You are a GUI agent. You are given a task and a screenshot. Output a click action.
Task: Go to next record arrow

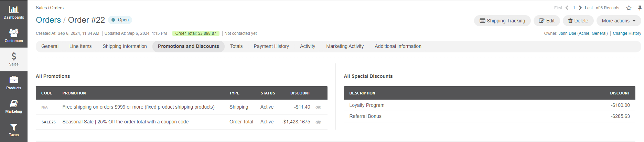tap(580, 8)
